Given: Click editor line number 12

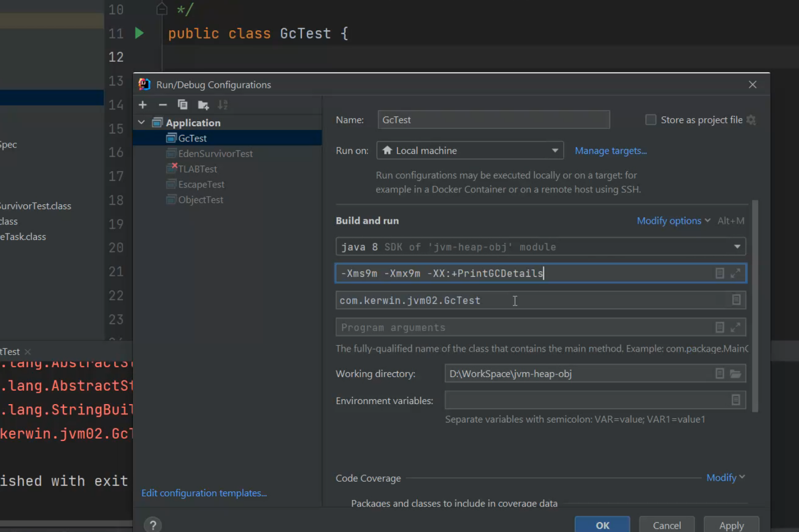Looking at the screenshot, I should pos(116,57).
